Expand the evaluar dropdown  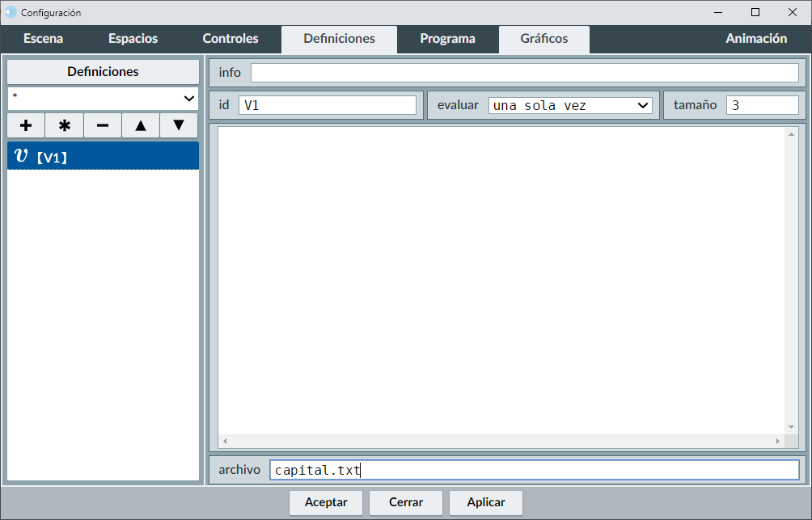(x=570, y=105)
